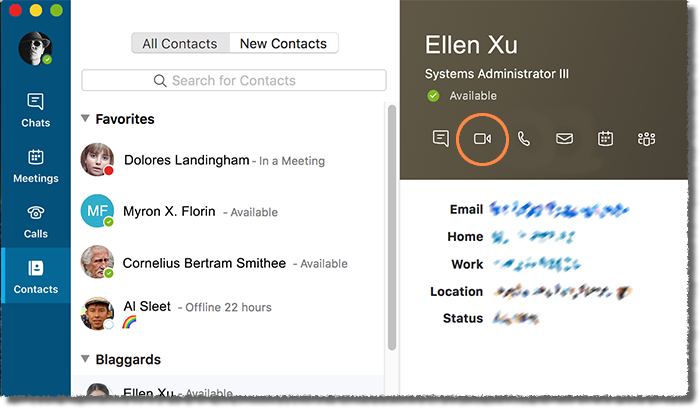Open chat message icon for Ellen Xu

tap(440, 139)
